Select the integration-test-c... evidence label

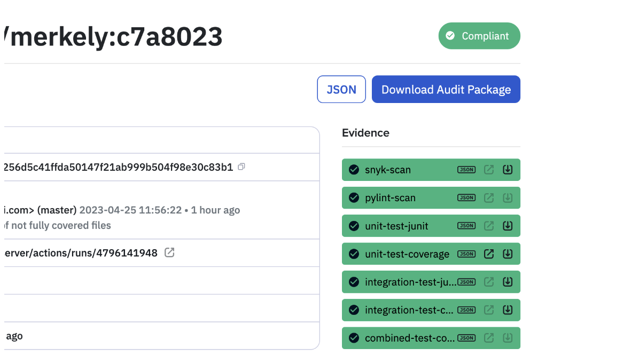point(409,310)
